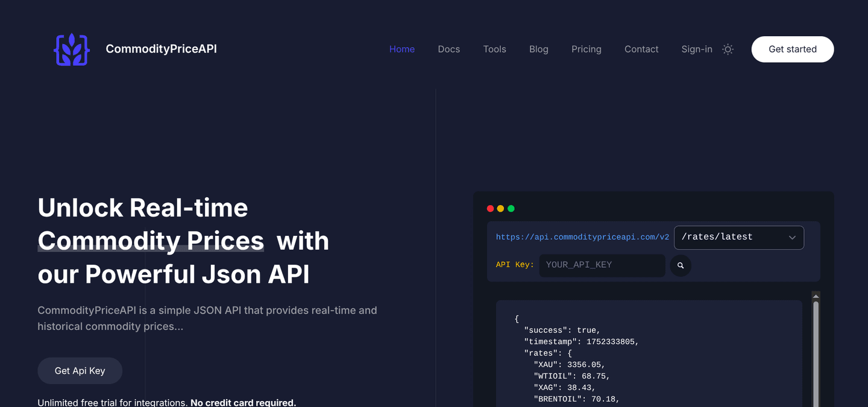Click the CommodityPriceAPI brand name

[x=161, y=49]
